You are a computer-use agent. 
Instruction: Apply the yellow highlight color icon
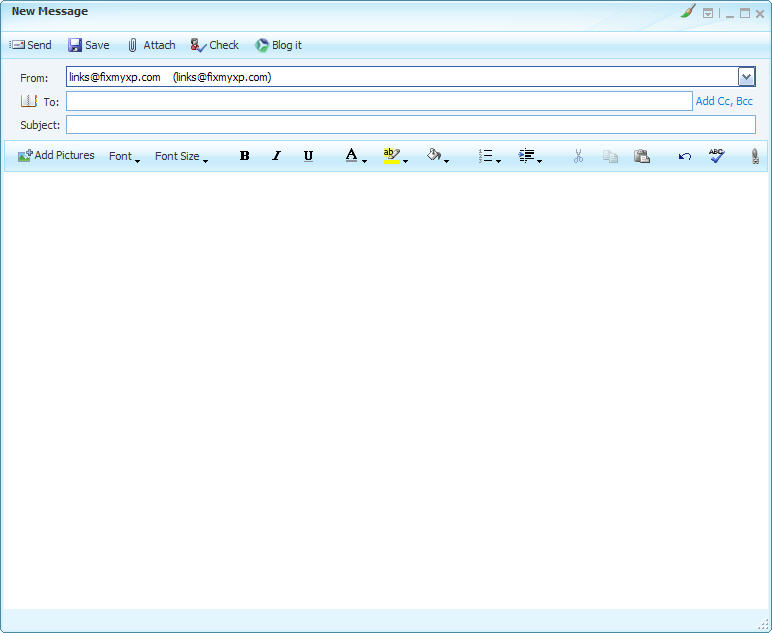click(391, 156)
